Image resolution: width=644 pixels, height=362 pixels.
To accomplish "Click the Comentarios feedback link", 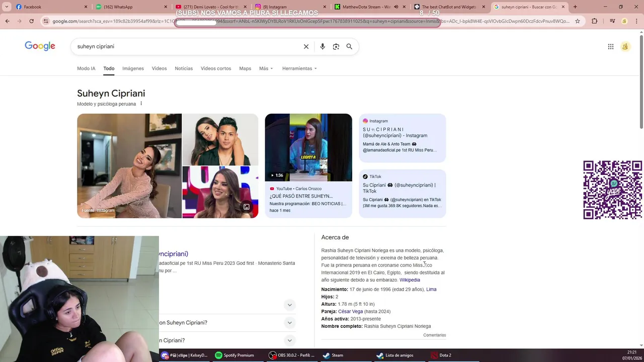I will tap(434, 335).
